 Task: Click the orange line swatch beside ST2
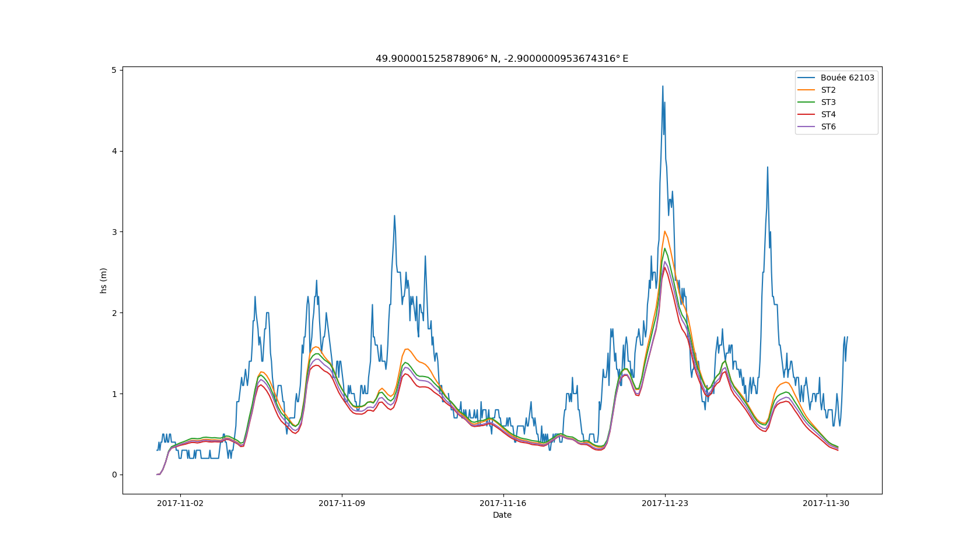806,90
